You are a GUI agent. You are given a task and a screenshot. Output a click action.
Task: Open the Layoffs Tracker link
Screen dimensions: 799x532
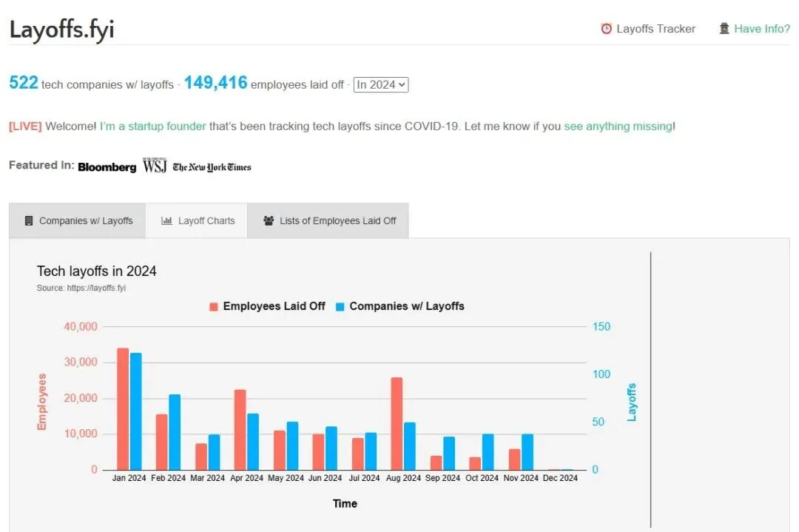(x=655, y=29)
